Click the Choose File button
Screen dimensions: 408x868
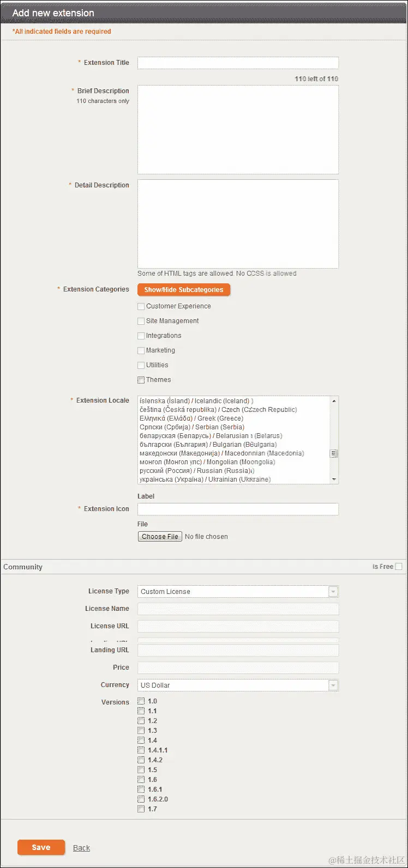pyautogui.click(x=160, y=537)
